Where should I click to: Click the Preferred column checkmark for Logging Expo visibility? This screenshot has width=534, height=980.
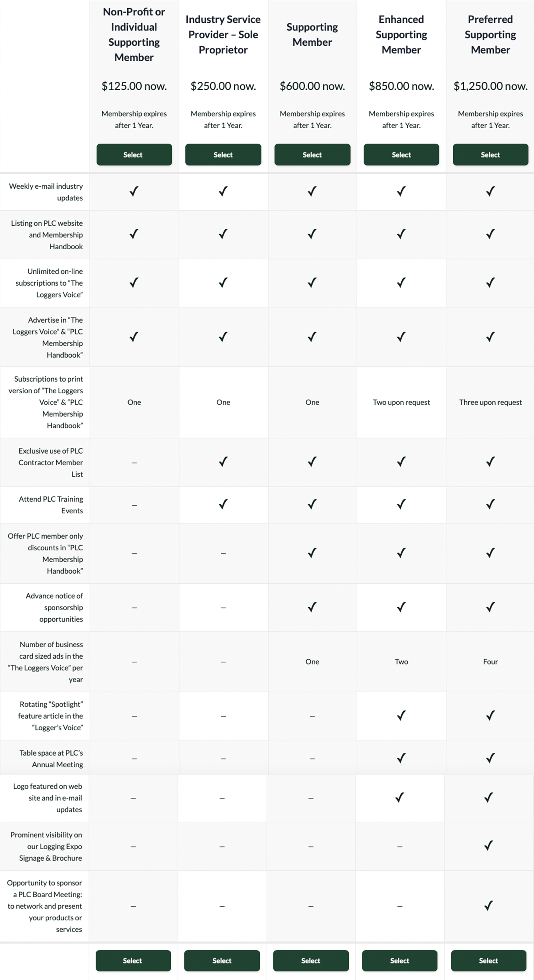tap(490, 846)
